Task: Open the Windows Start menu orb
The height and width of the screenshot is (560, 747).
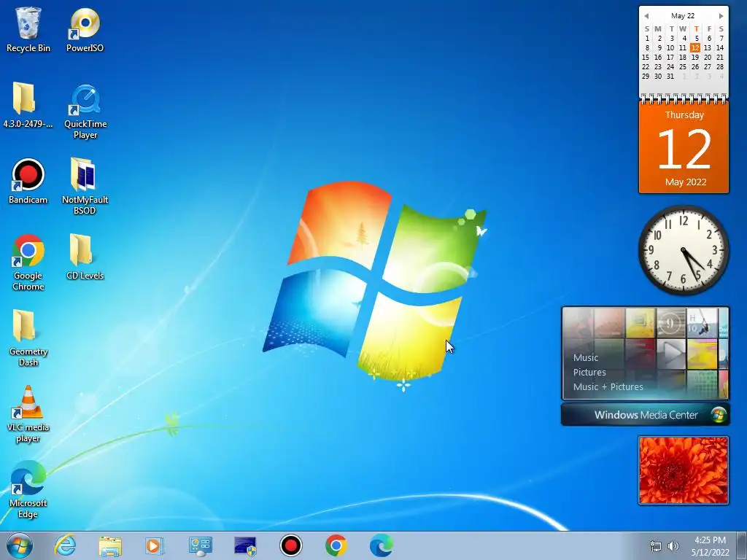Action: [20, 545]
